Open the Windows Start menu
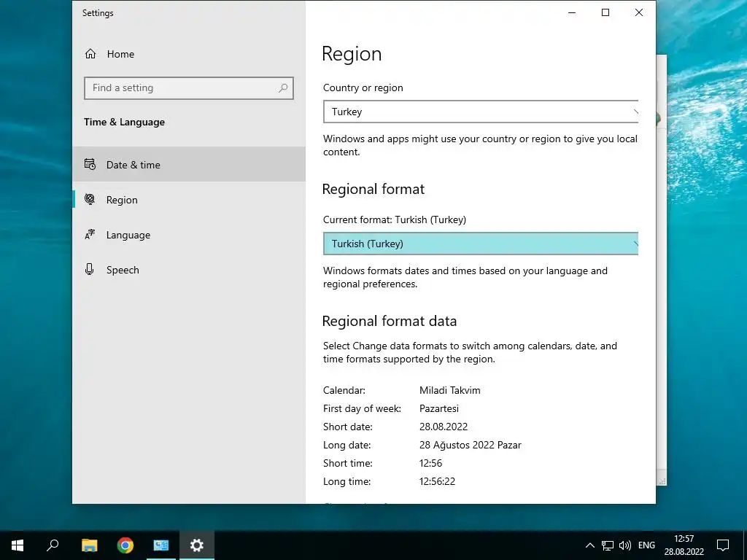The height and width of the screenshot is (560, 747). (18, 545)
